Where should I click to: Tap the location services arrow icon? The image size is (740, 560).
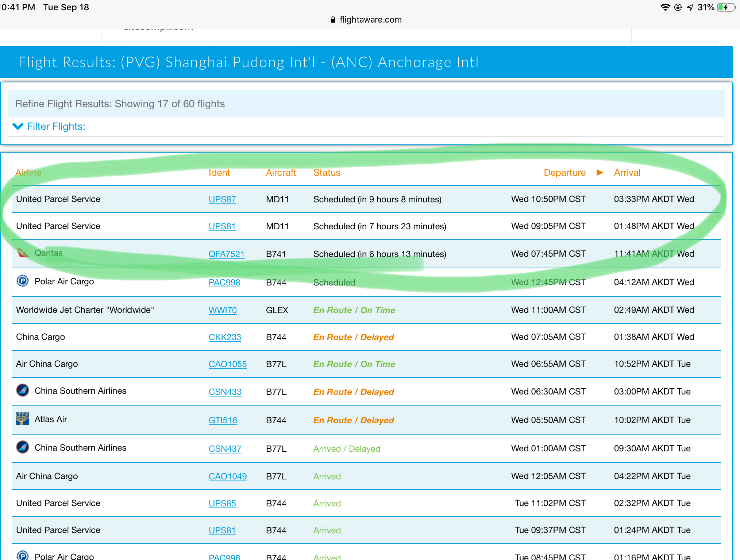(690, 7)
